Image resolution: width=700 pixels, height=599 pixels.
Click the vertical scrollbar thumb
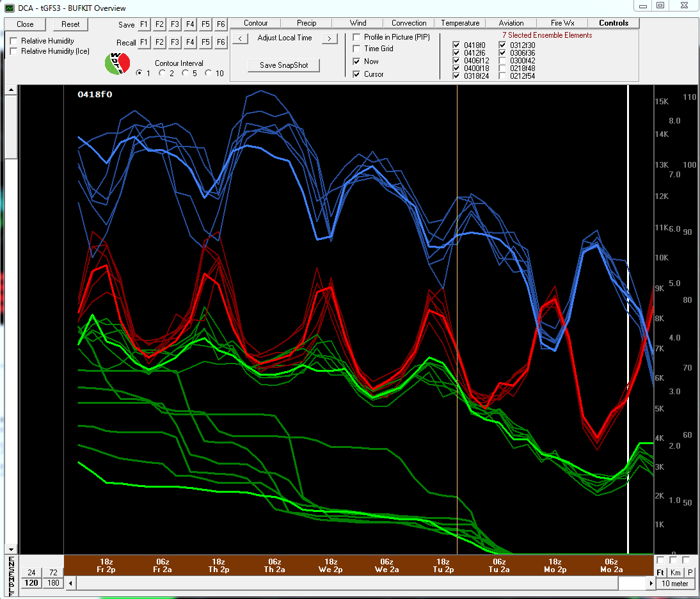pyautogui.click(x=11, y=127)
